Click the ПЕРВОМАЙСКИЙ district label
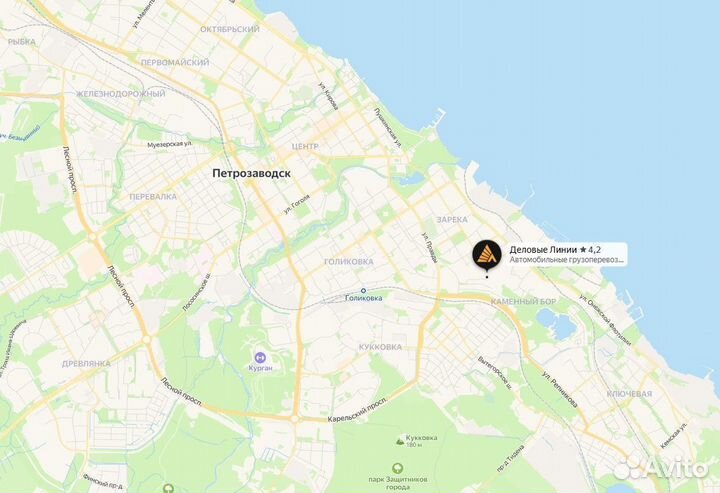 175,62
